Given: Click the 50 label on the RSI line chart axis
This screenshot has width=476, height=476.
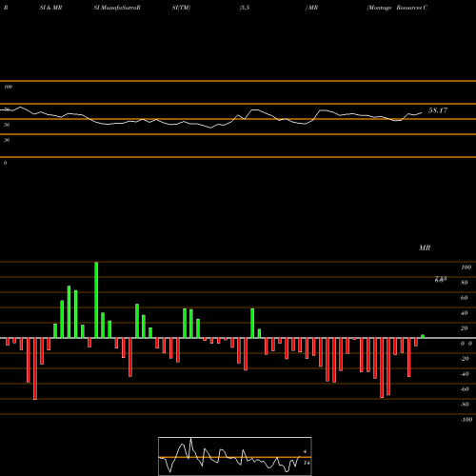Looking at the screenshot, I should pos(7,125).
